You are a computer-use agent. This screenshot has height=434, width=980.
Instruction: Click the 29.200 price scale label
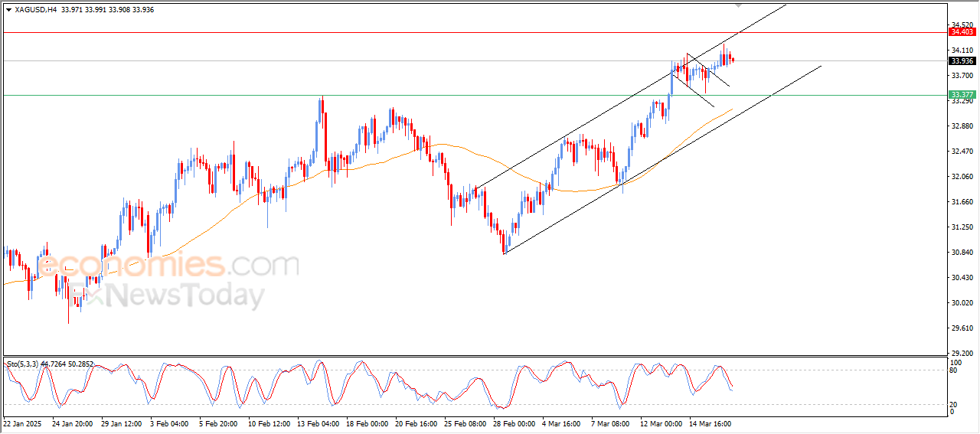coord(962,354)
